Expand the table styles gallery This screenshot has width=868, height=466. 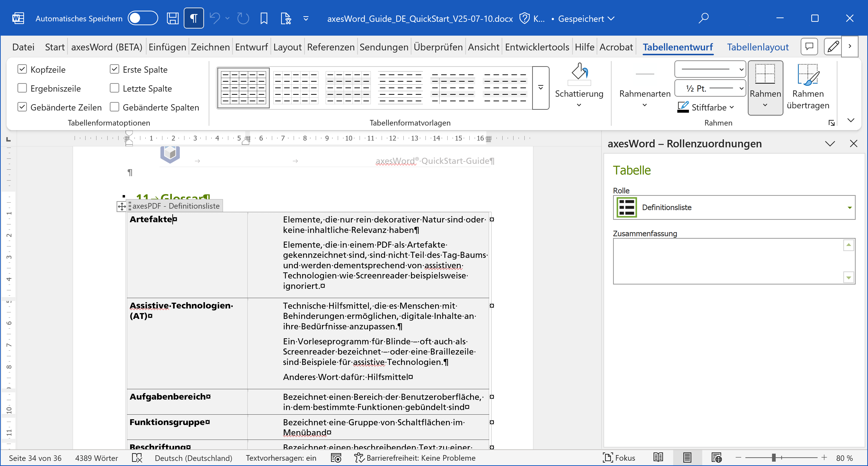coord(540,88)
